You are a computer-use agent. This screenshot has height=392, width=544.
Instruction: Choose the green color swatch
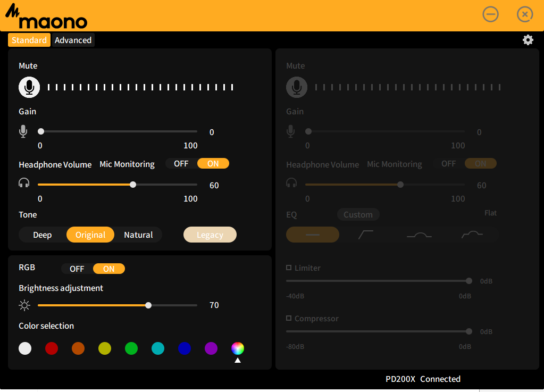[x=131, y=348]
